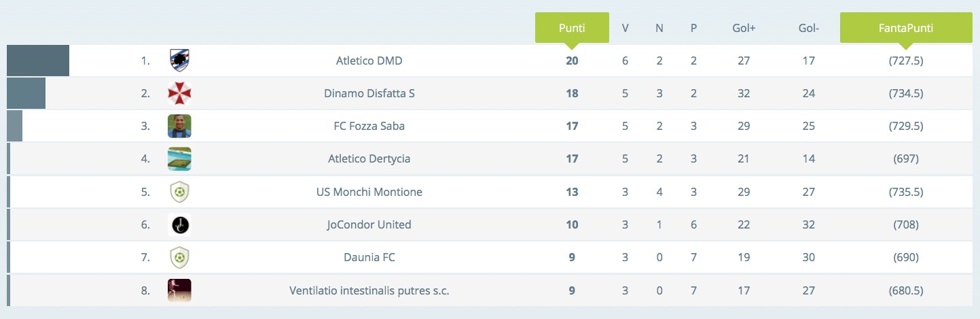
Task: Open the Atletico DMD team link
Action: (x=369, y=61)
